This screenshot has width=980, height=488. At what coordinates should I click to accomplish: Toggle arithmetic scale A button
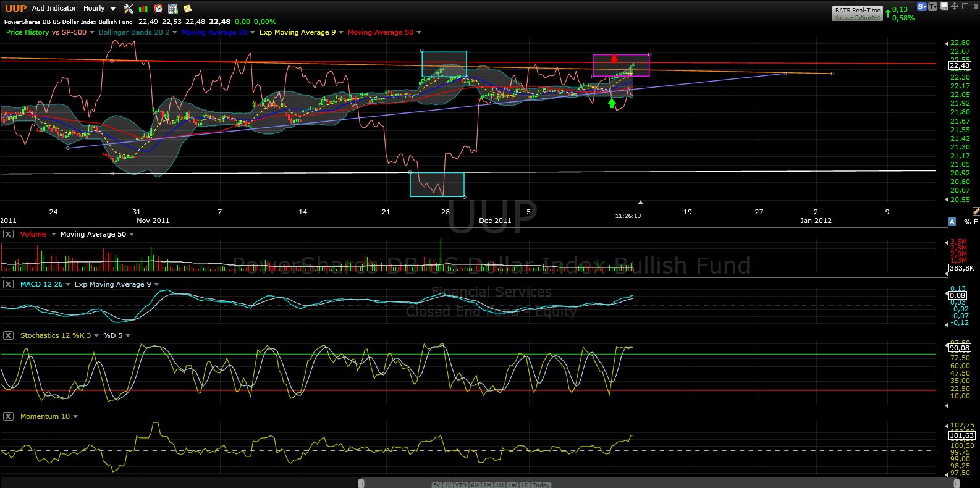coord(952,222)
